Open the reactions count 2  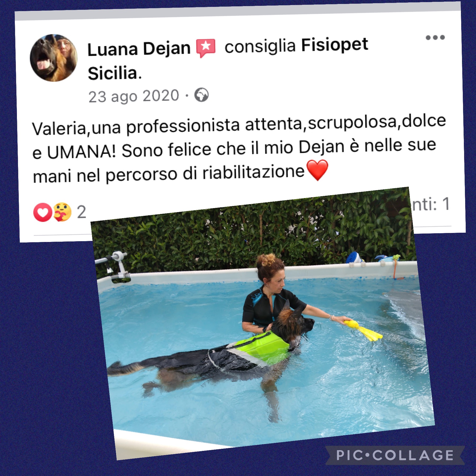point(81,212)
